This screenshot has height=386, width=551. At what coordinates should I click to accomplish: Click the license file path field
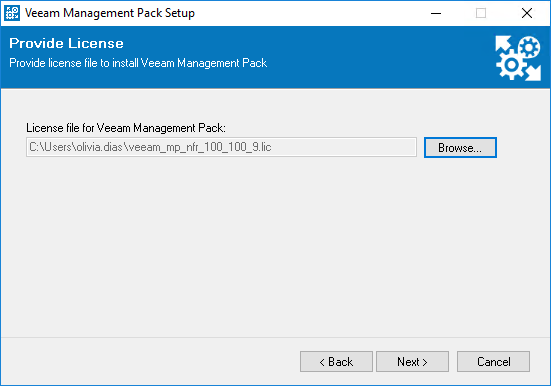pos(221,147)
